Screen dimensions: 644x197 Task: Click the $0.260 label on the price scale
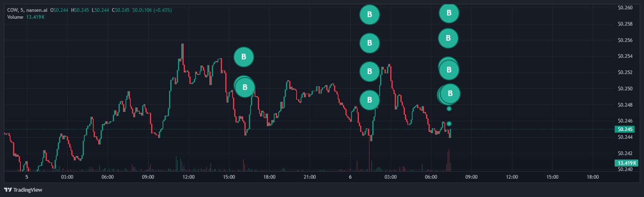tap(625, 8)
